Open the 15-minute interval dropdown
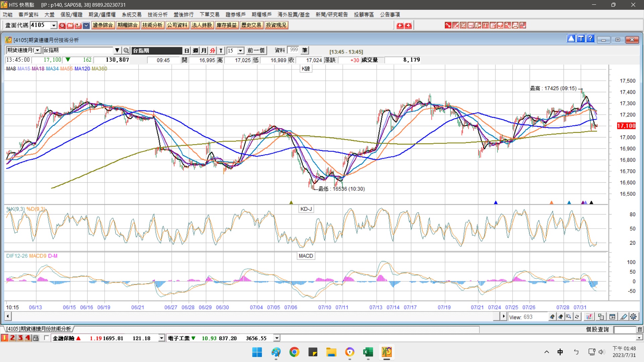This screenshot has height=362, width=644. click(x=240, y=51)
